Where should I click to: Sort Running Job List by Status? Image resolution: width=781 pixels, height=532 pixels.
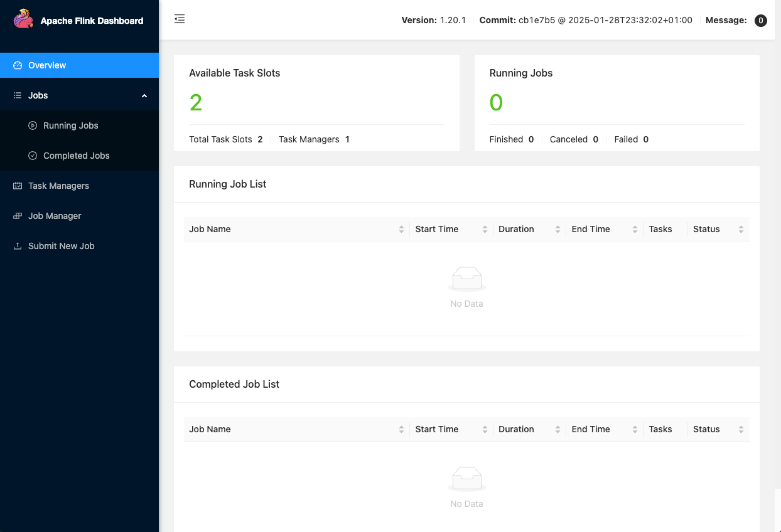pyautogui.click(x=741, y=230)
